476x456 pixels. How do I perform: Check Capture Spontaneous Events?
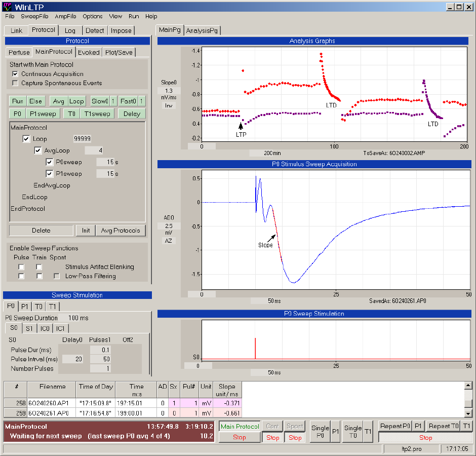coord(15,83)
